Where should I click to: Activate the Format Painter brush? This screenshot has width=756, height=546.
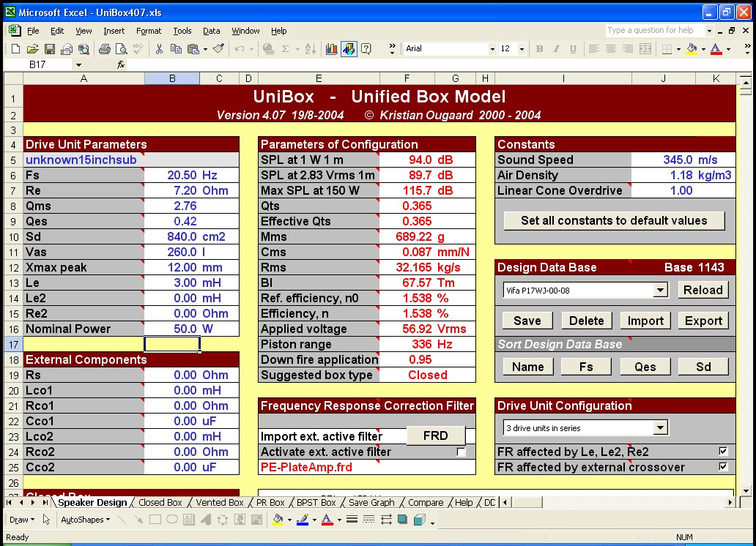pyautogui.click(x=218, y=49)
